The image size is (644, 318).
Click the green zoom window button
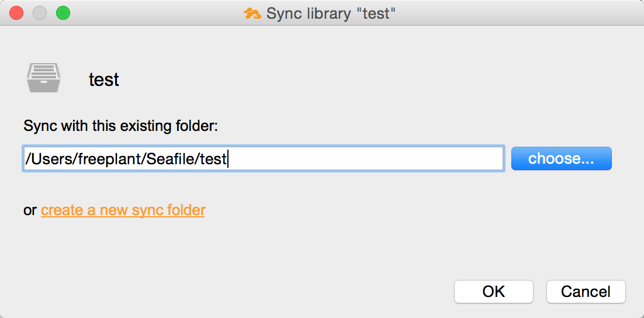[63, 13]
